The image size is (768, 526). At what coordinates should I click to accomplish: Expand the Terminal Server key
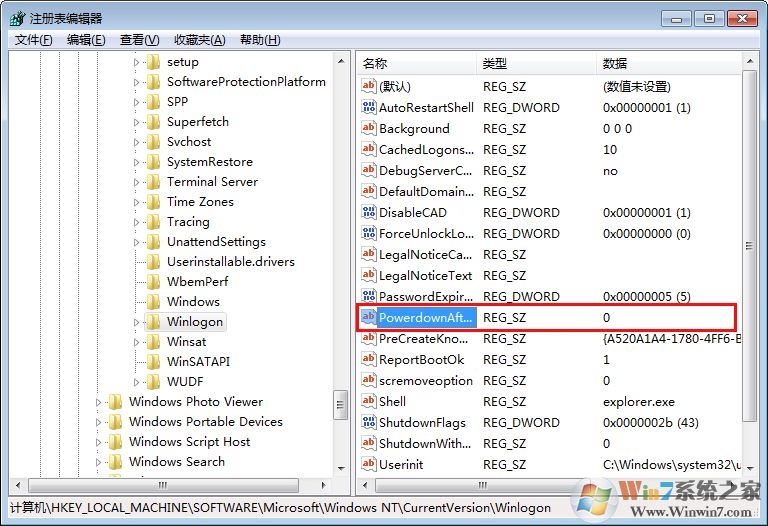137,182
